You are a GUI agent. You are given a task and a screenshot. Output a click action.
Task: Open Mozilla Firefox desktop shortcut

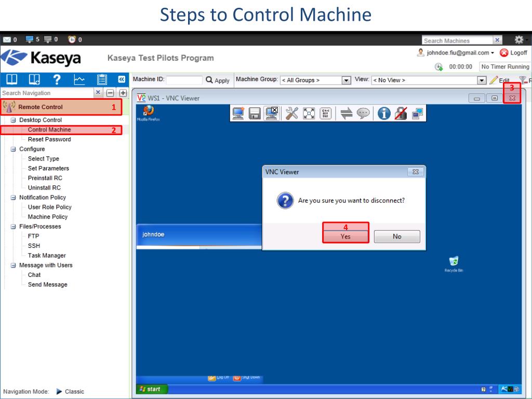tap(148, 113)
